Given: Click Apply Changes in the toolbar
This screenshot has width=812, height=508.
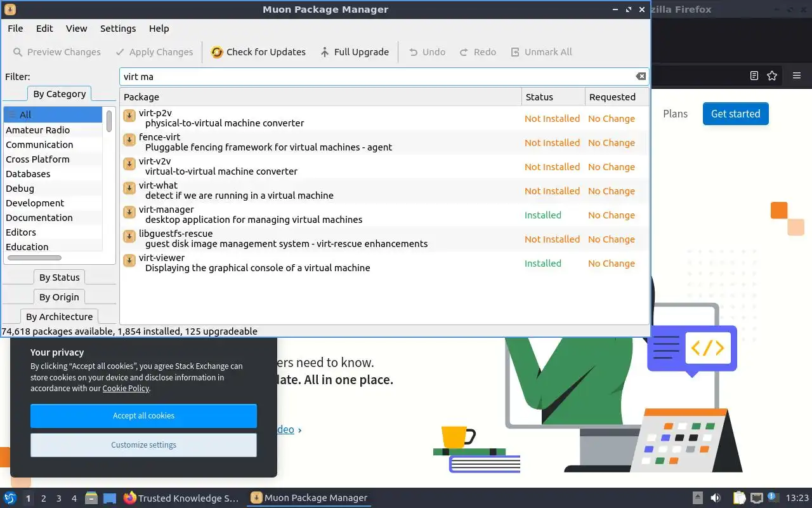Looking at the screenshot, I should [x=154, y=52].
